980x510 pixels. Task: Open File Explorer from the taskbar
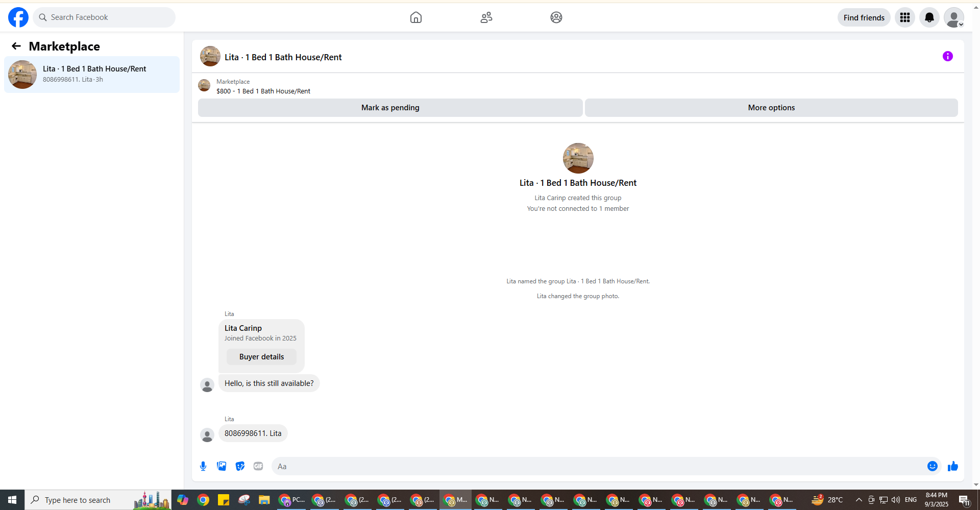click(264, 500)
